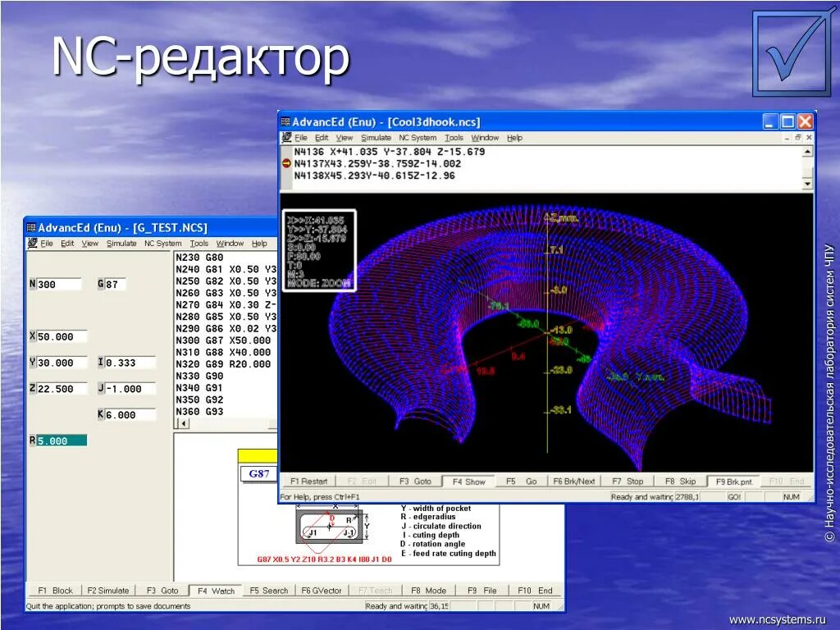Click the K field containing 6.000

130,414
